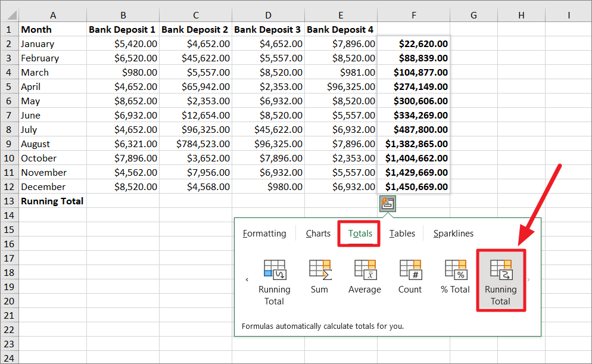Image resolution: width=592 pixels, height=364 pixels.
Task: Click the left chevron to scroll totals options
Action: point(247,279)
